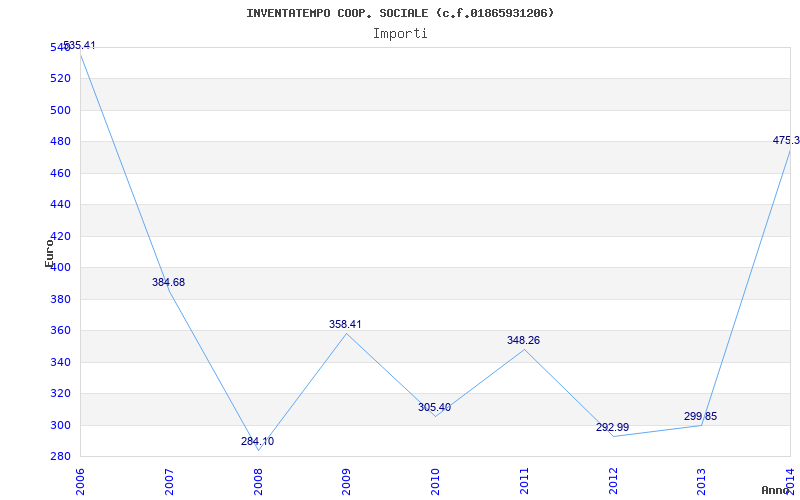
Task: Click the 348.26 value for 2011
Action: [x=523, y=341]
